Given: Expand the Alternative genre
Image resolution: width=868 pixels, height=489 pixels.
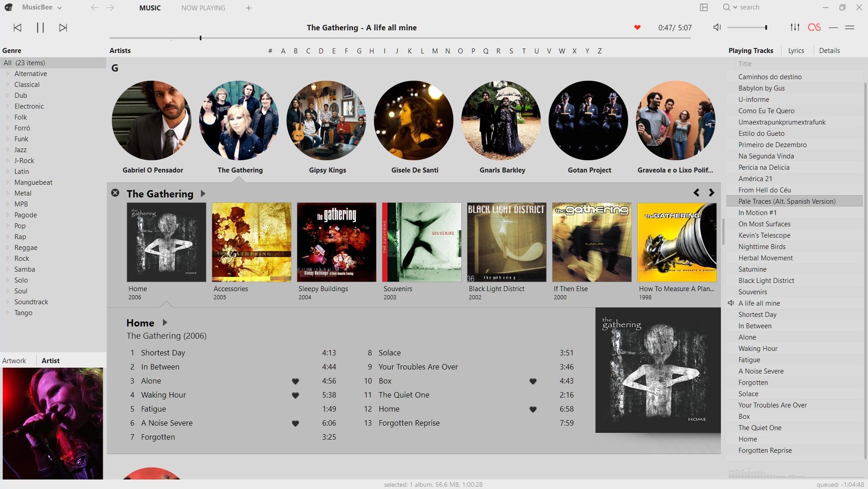Looking at the screenshot, I should (7, 73).
